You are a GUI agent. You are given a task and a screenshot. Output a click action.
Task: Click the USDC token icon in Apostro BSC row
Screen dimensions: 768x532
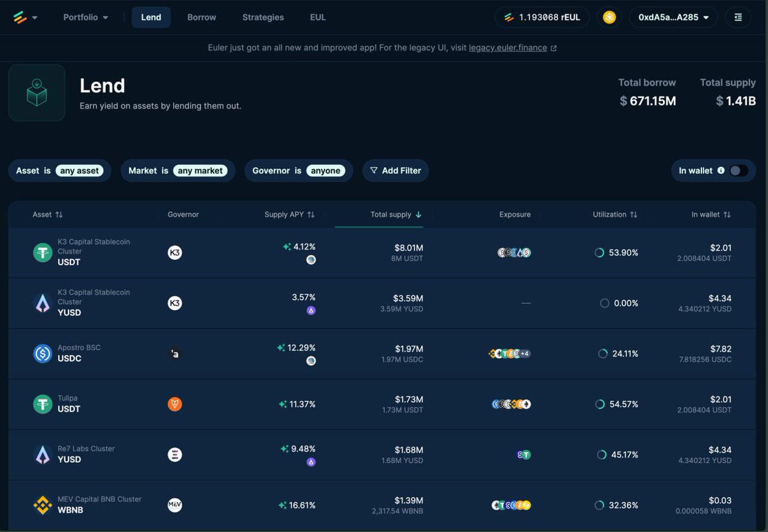(43, 354)
